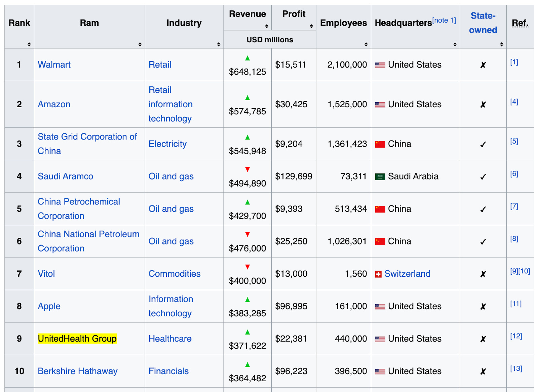Open reference [4] for Amazon
The width and height of the screenshot is (538, 392).
pos(514,102)
